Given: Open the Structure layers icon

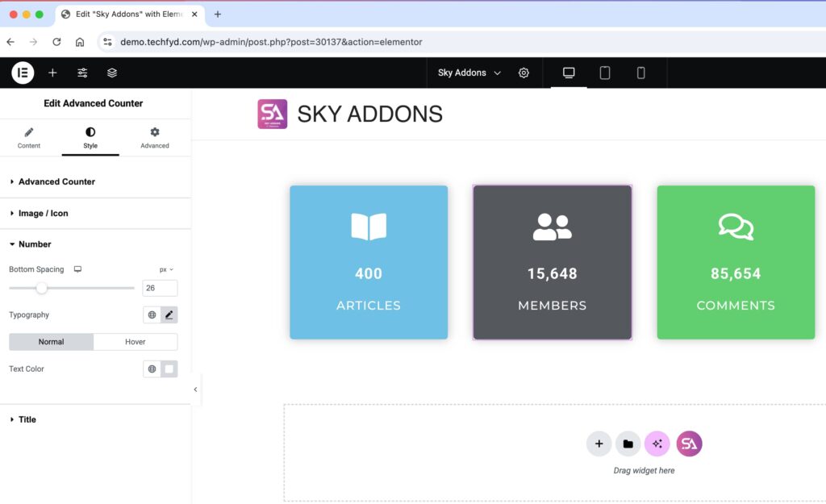Looking at the screenshot, I should click(111, 73).
